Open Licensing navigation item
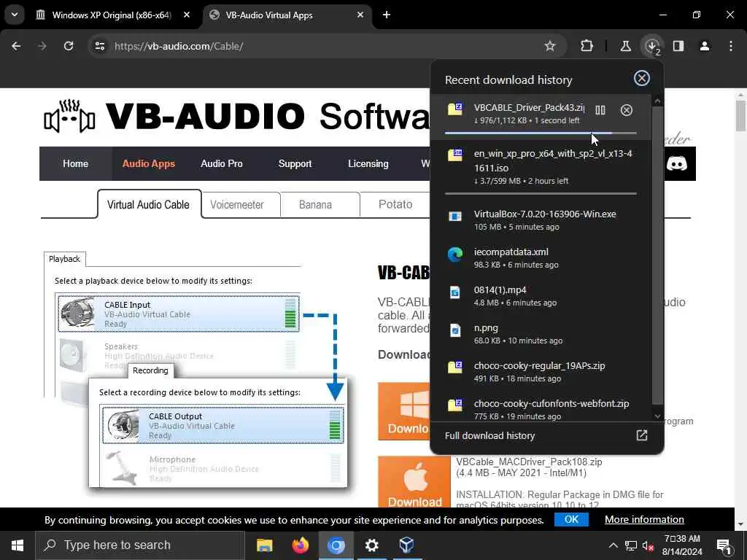The width and height of the screenshot is (747, 560). pos(368,164)
